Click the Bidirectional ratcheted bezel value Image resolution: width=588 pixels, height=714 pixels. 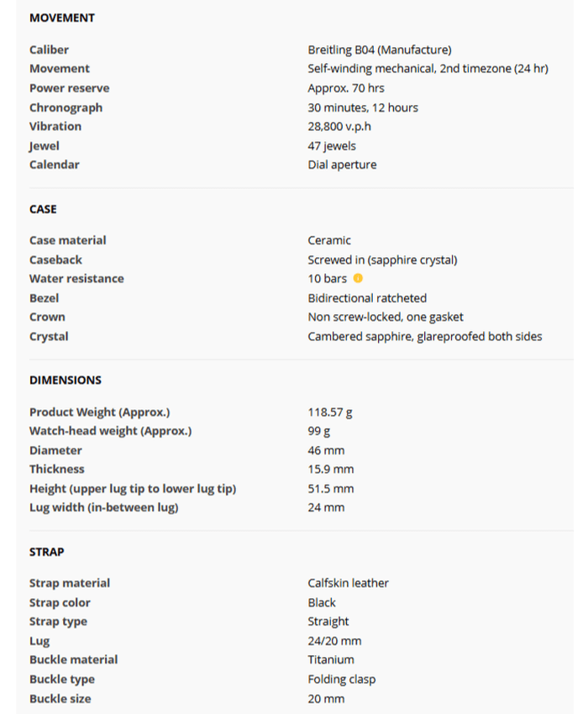click(367, 298)
